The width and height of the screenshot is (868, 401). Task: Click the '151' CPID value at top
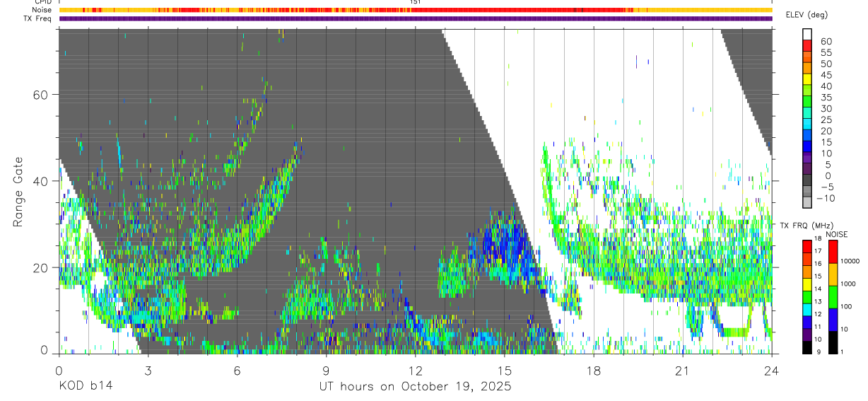point(416,2)
